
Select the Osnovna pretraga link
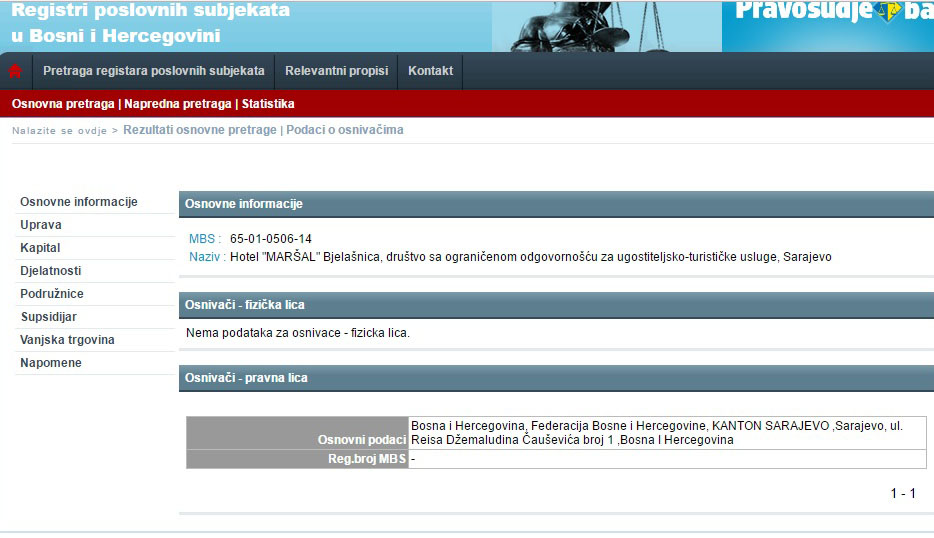click(x=63, y=104)
